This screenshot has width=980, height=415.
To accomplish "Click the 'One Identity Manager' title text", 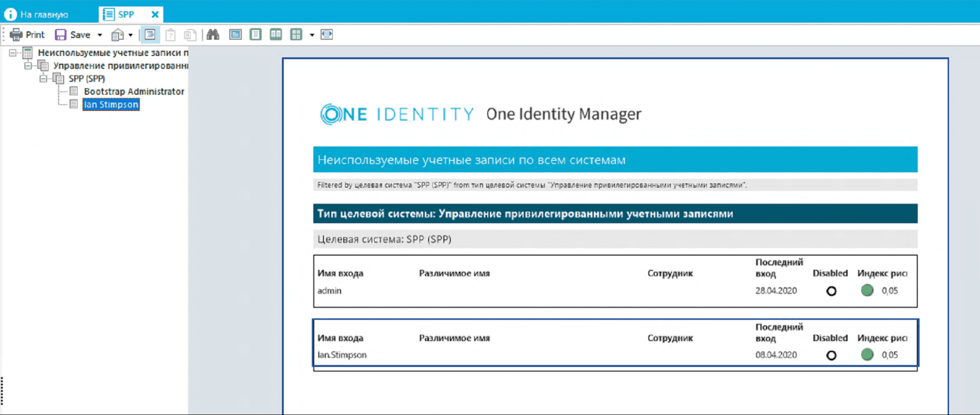I will (563, 114).
